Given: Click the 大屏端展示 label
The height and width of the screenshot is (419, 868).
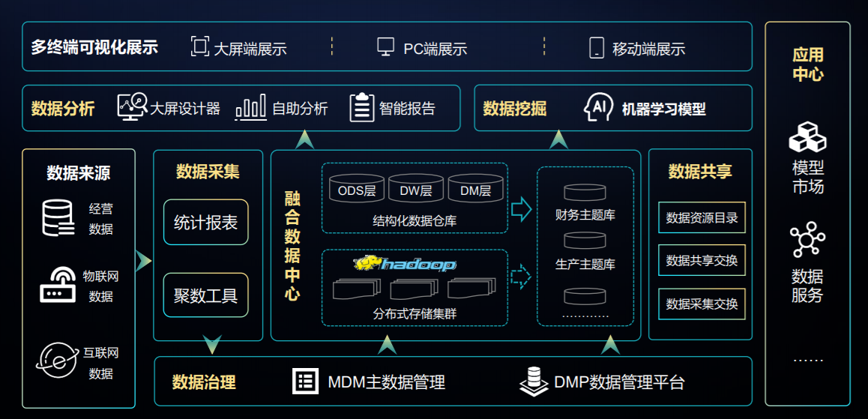Looking at the screenshot, I should click(250, 49).
